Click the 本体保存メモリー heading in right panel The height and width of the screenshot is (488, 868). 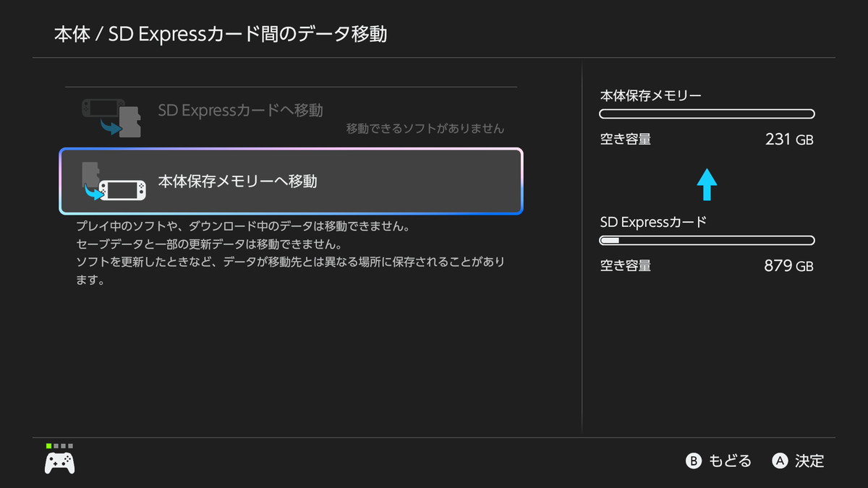[651, 95]
